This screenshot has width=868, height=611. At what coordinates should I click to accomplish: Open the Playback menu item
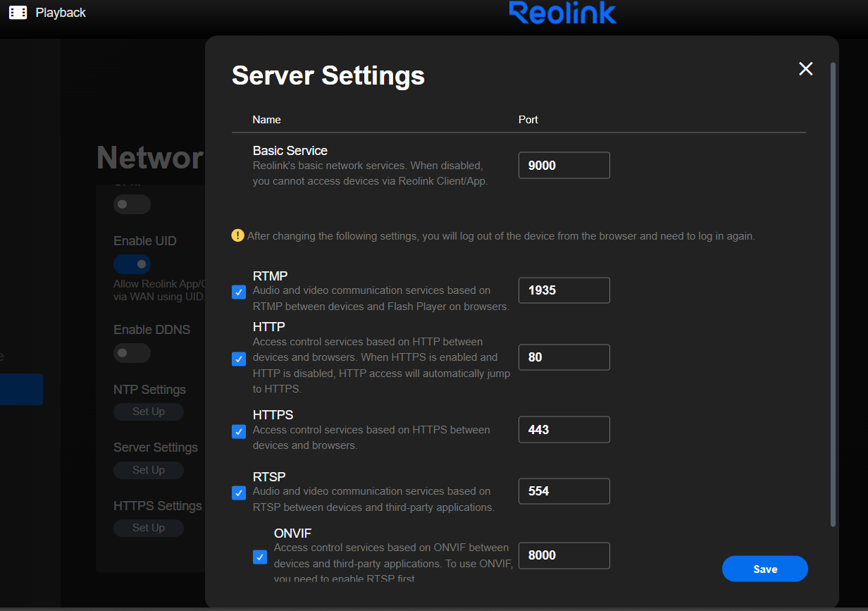pos(47,13)
